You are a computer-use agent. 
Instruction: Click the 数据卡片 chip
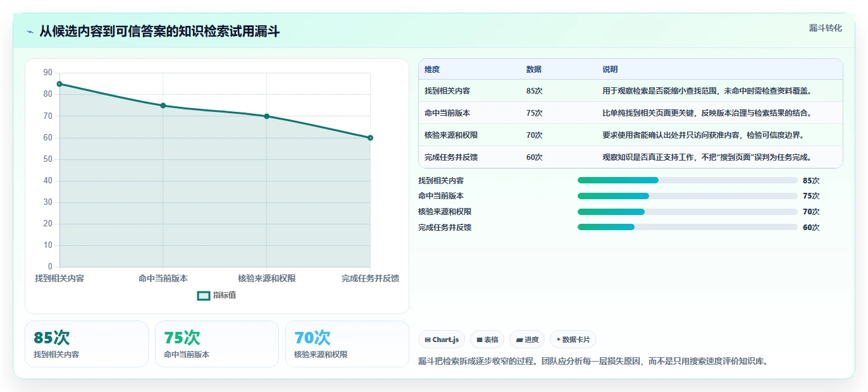pyautogui.click(x=573, y=340)
